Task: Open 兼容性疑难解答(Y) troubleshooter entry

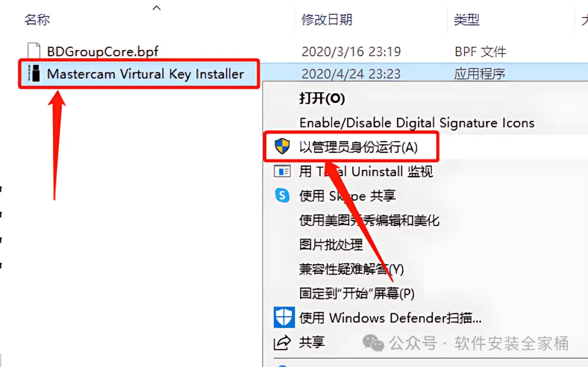Action: click(351, 269)
